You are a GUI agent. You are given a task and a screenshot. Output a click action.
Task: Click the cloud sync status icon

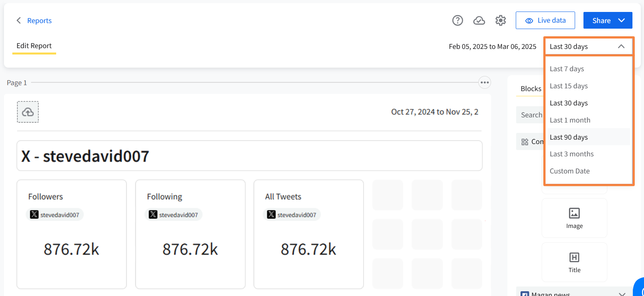coord(479,20)
